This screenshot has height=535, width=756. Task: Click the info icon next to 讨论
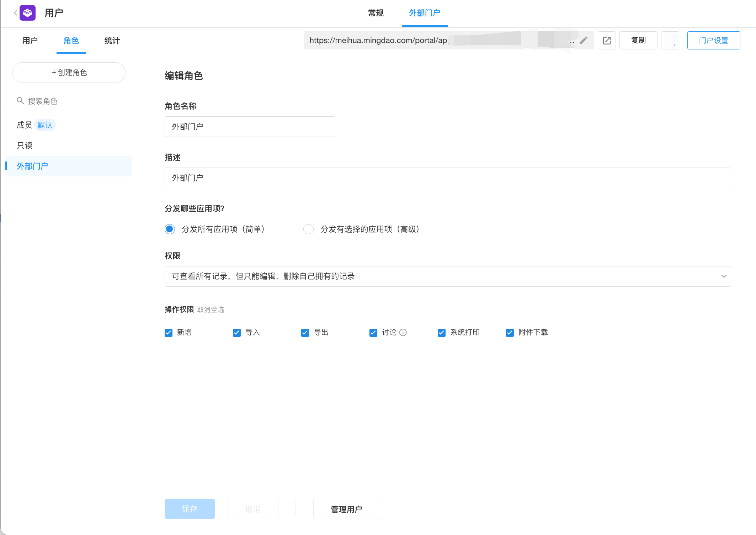click(x=403, y=332)
